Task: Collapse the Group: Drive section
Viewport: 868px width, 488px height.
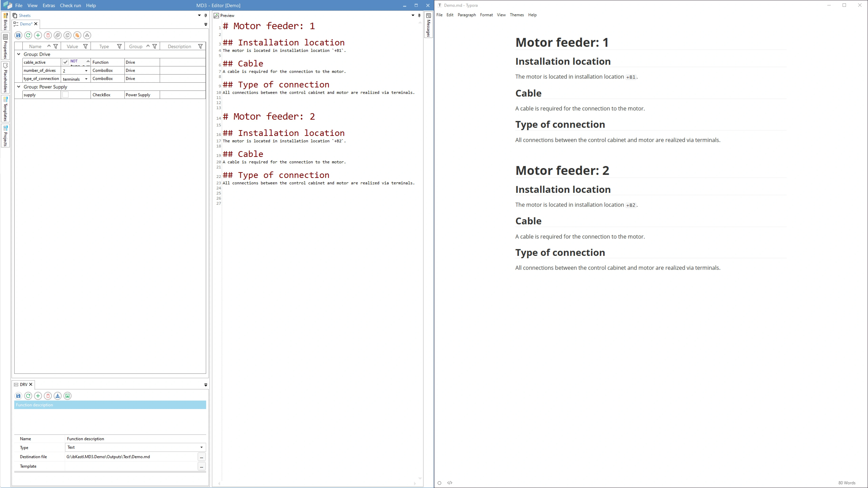Action: coord(19,54)
